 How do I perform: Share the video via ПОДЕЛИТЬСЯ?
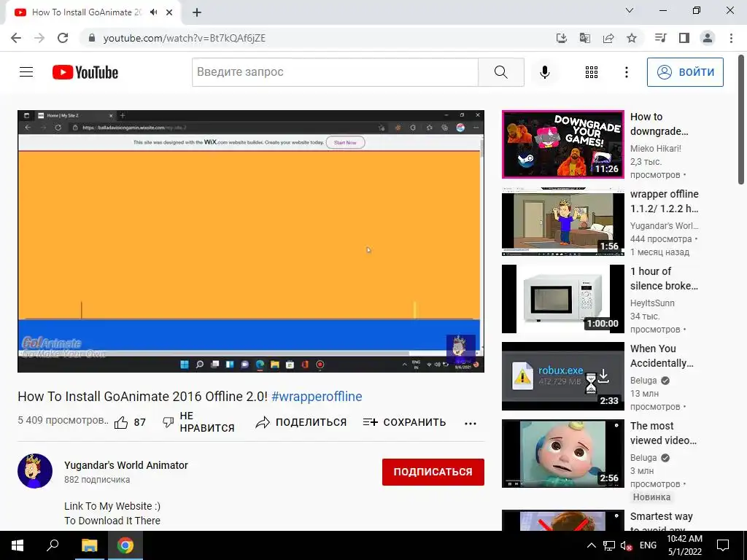coord(301,422)
